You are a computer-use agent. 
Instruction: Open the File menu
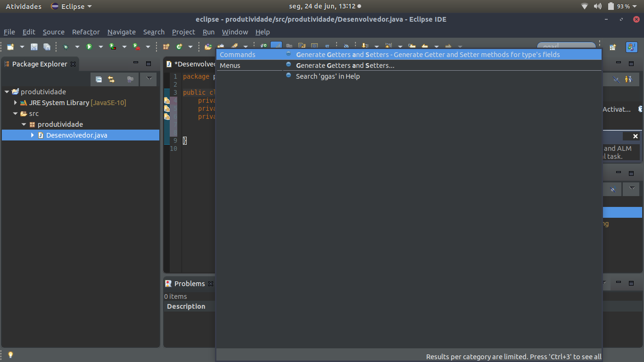click(9, 32)
